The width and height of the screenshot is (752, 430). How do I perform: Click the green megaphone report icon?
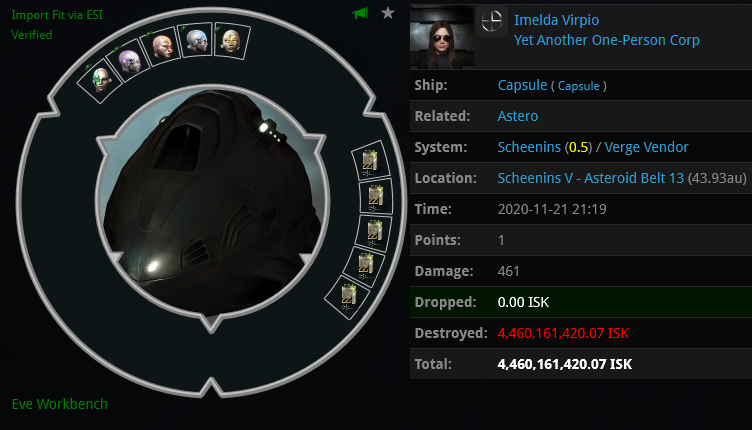coord(360,13)
